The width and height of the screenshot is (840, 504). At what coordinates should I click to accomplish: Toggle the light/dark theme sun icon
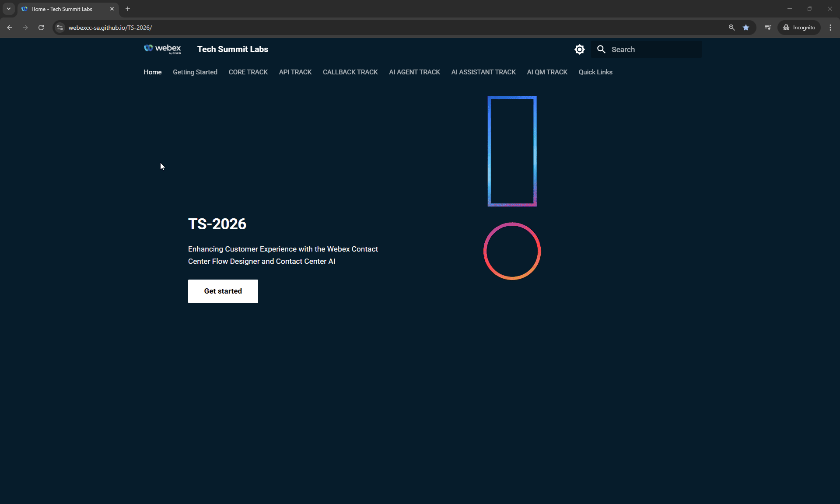pyautogui.click(x=579, y=49)
